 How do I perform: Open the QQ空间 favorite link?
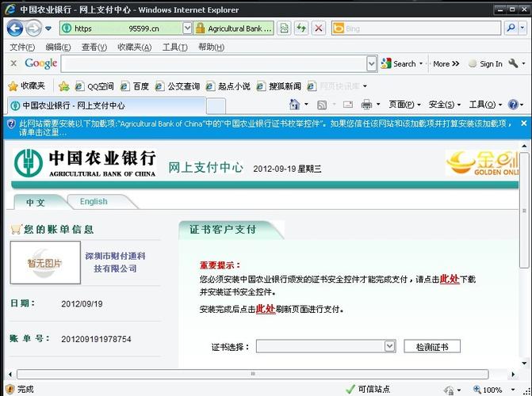click(x=94, y=86)
